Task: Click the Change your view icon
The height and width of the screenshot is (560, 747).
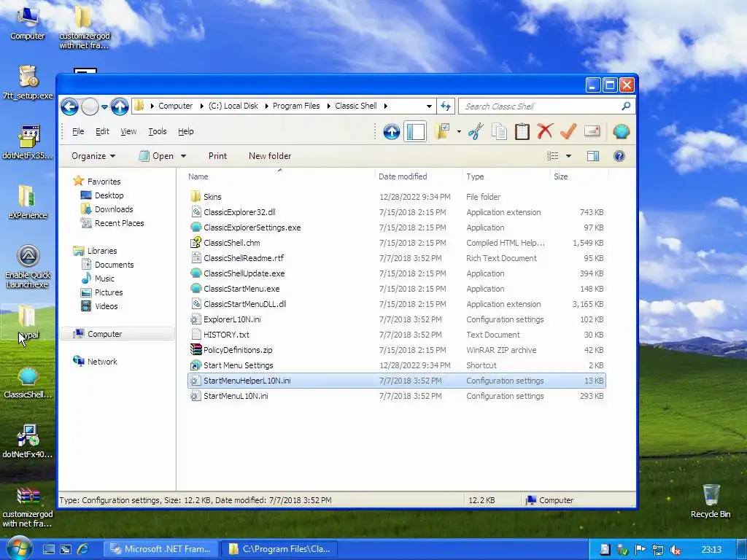Action: click(x=553, y=156)
